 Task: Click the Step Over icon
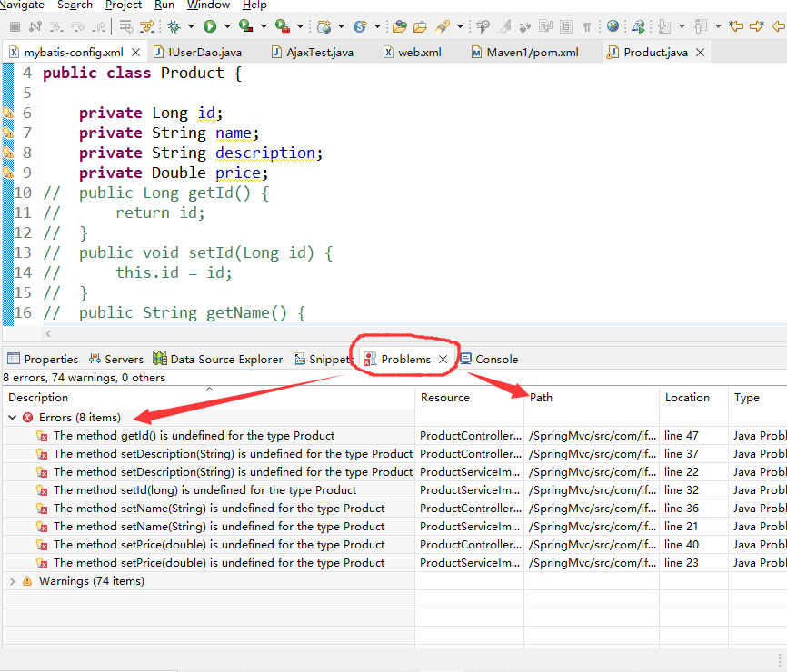[77, 26]
